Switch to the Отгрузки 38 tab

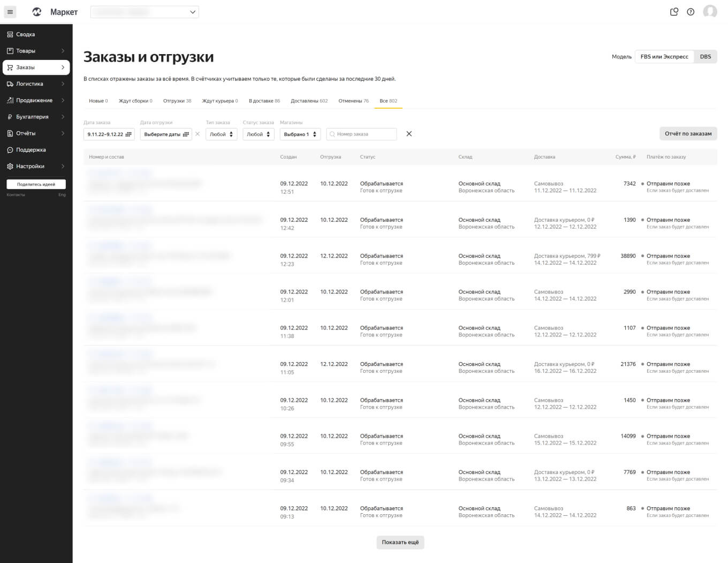[177, 101]
